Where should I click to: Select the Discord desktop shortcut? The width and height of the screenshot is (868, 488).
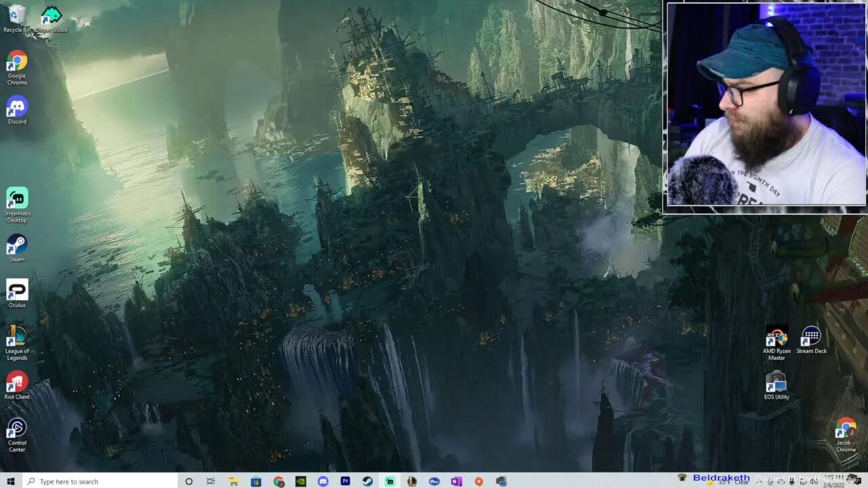(17, 110)
